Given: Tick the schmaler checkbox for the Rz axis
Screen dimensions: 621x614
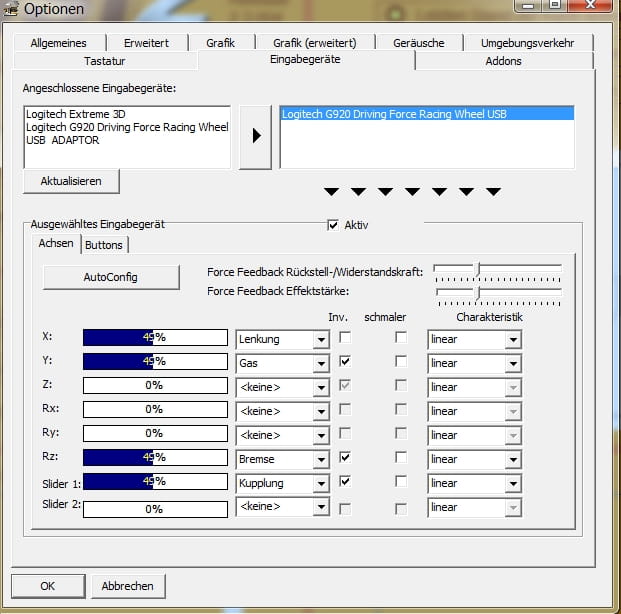Looking at the screenshot, I should tap(401, 458).
